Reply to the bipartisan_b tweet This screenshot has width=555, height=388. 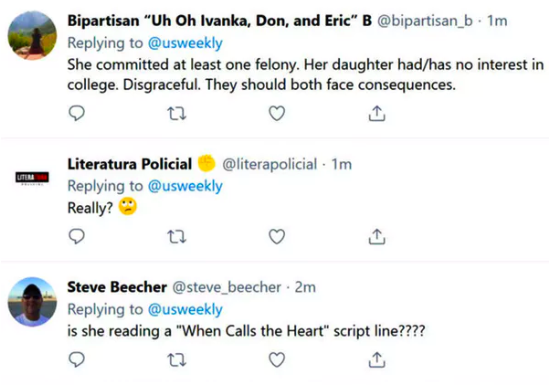tap(76, 113)
